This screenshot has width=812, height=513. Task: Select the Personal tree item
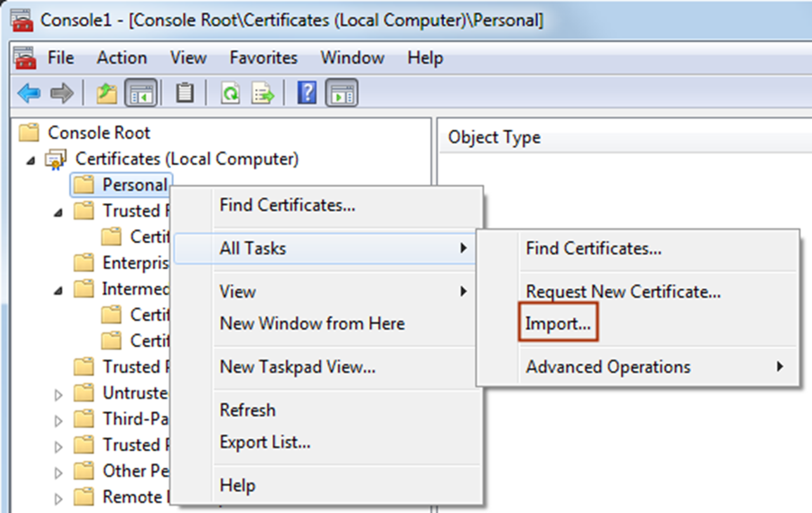coord(135,185)
